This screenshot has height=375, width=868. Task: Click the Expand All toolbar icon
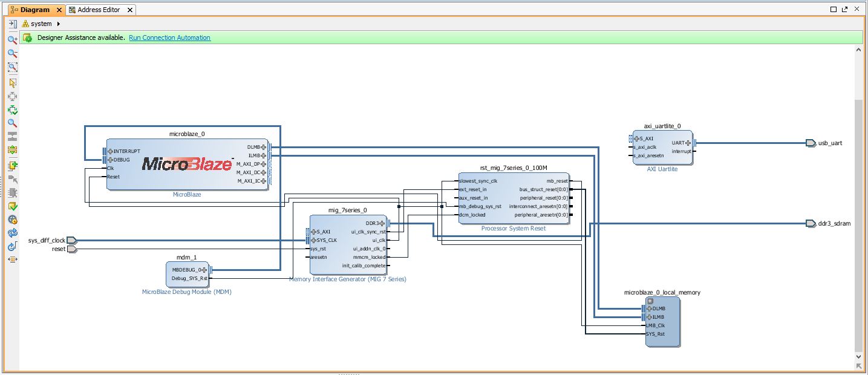[x=12, y=150]
